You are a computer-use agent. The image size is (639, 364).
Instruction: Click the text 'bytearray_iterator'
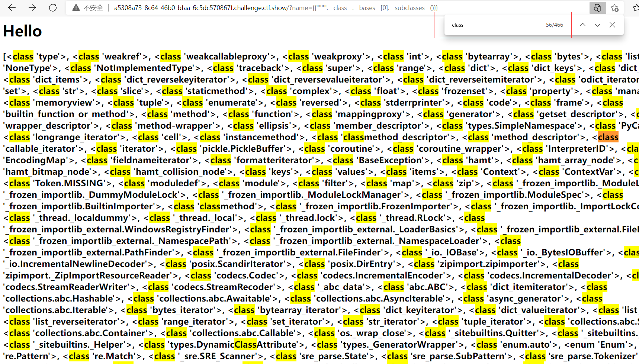[x=301, y=310]
